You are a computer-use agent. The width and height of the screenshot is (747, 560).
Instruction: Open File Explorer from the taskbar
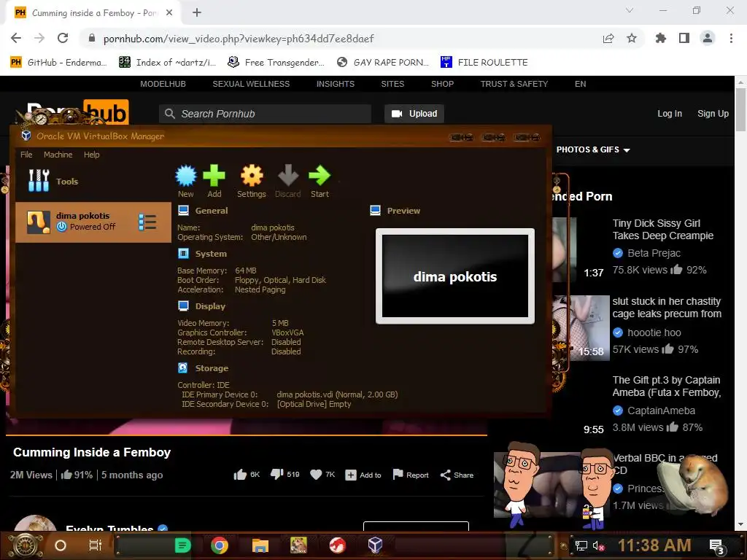click(x=260, y=545)
